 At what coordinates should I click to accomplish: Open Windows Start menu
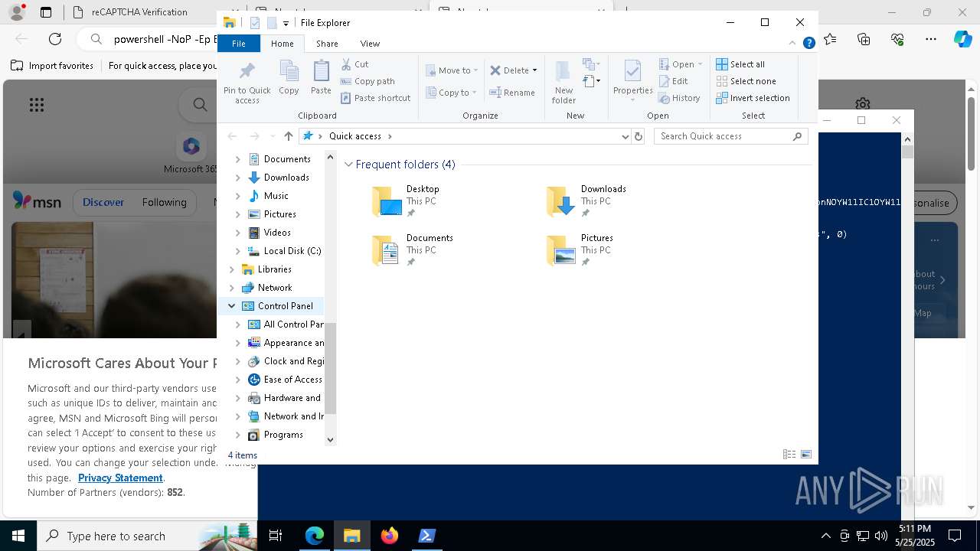click(x=18, y=536)
